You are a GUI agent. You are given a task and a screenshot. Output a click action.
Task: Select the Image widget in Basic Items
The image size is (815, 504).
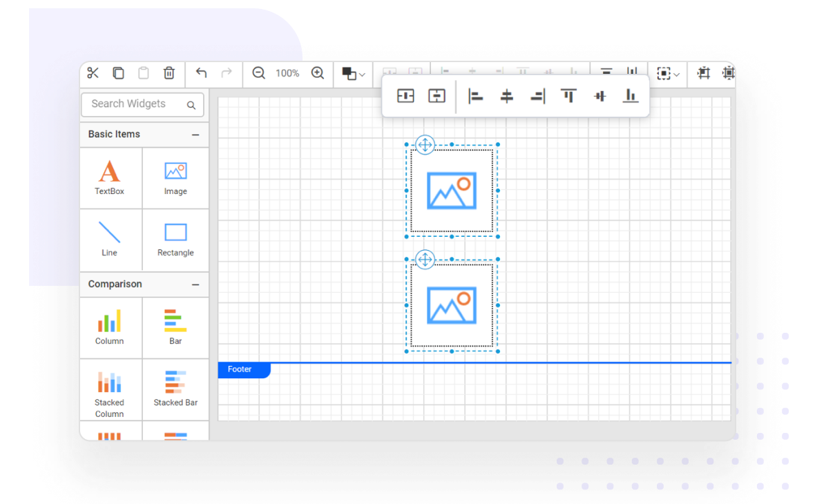pyautogui.click(x=175, y=177)
